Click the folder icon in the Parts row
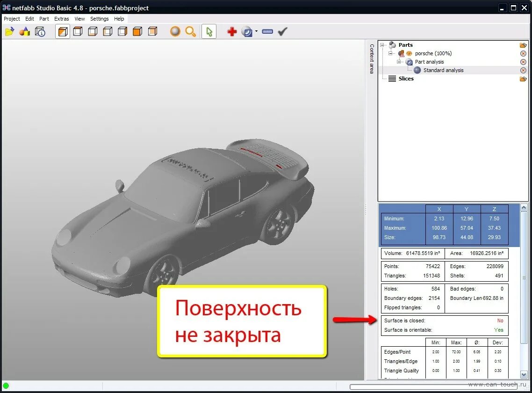 coord(523,45)
